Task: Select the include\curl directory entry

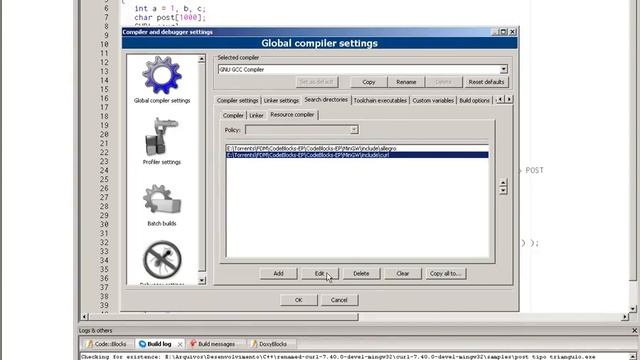Action: (x=357, y=155)
